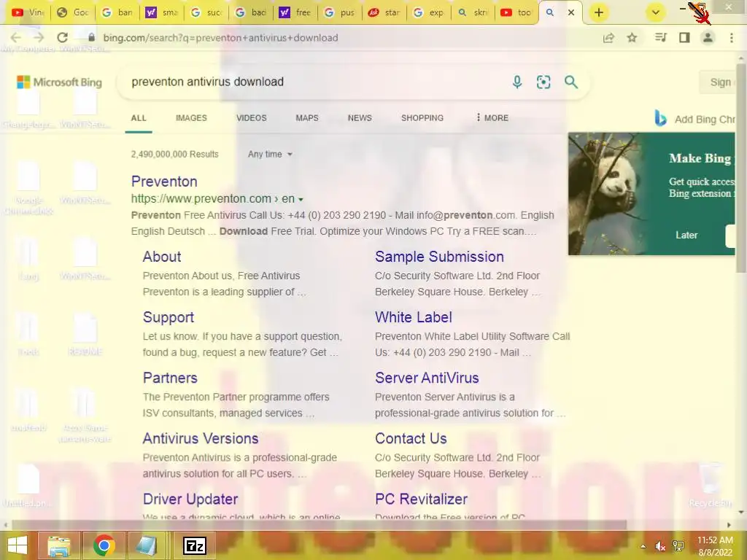Click the muted speaker tray icon
747x560 pixels.
659,546
